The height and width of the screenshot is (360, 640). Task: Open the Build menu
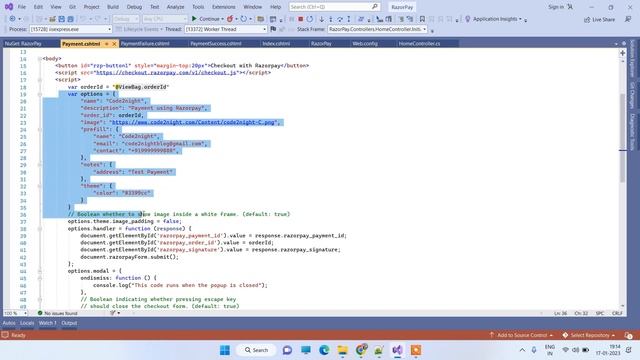coord(113,7)
